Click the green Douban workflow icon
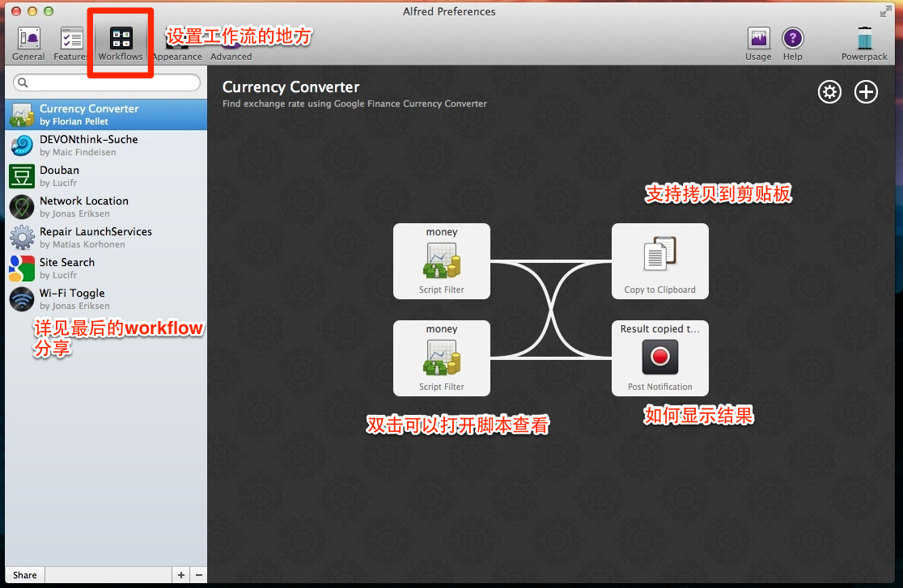This screenshot has height=588, width=903. [x=22, y=176]
